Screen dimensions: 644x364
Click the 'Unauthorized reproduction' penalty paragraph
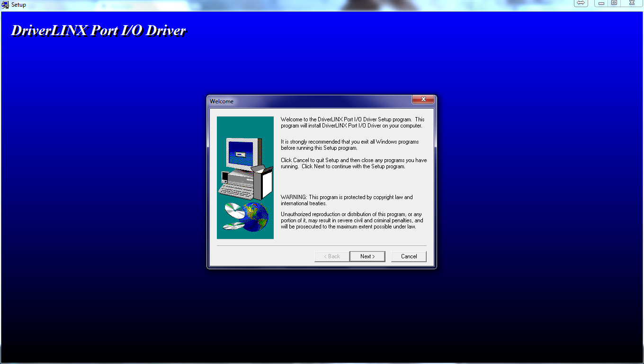point(351,220)
